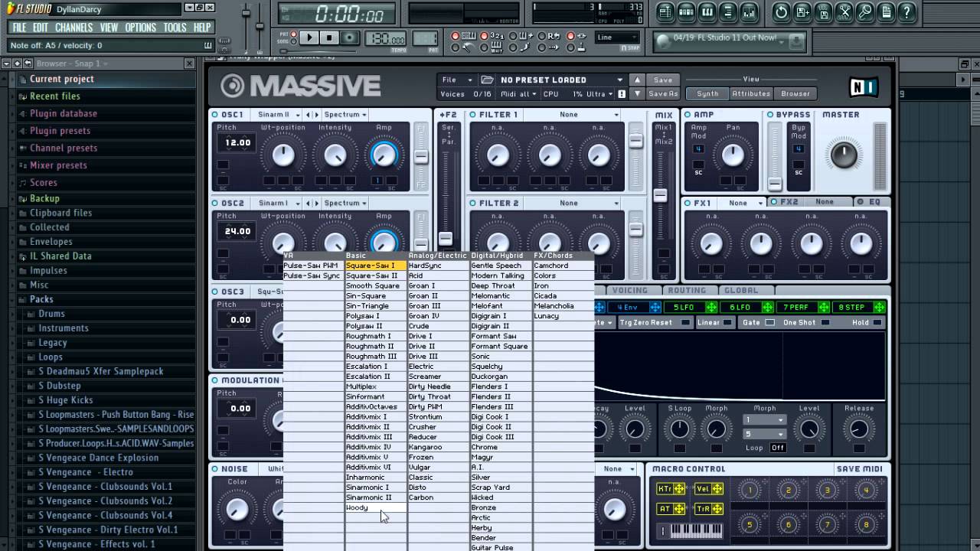
Task: Click the Save preset button
Action: 663,80
